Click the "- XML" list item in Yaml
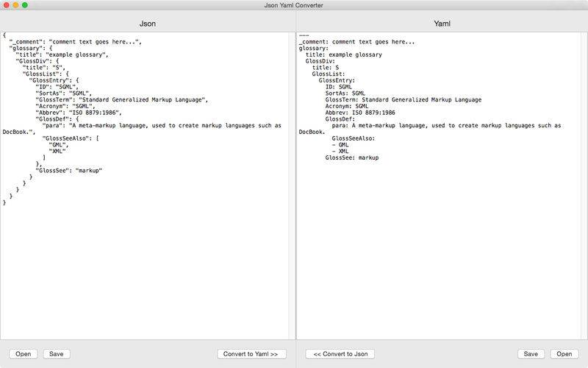 click(340, 151)
